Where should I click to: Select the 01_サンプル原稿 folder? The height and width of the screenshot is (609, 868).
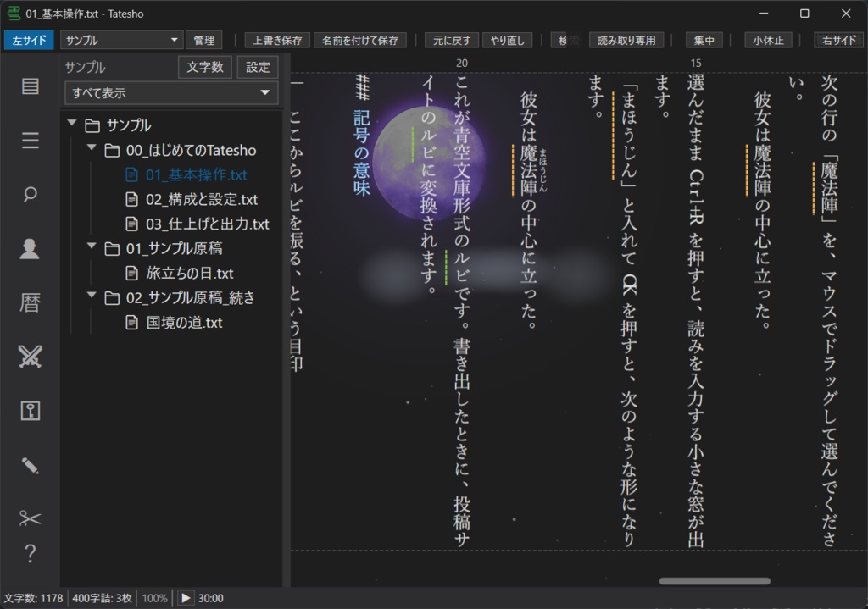tap(174, 248)
